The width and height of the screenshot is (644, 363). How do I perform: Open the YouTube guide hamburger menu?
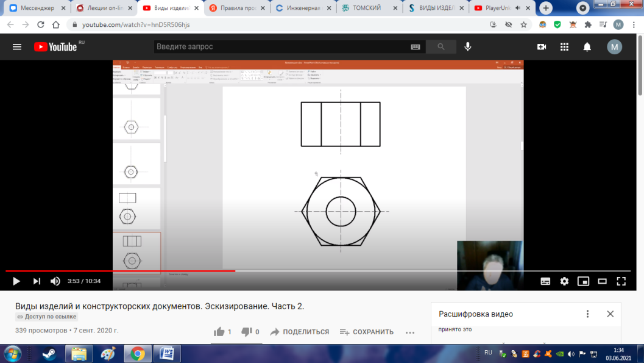(17, 47)
